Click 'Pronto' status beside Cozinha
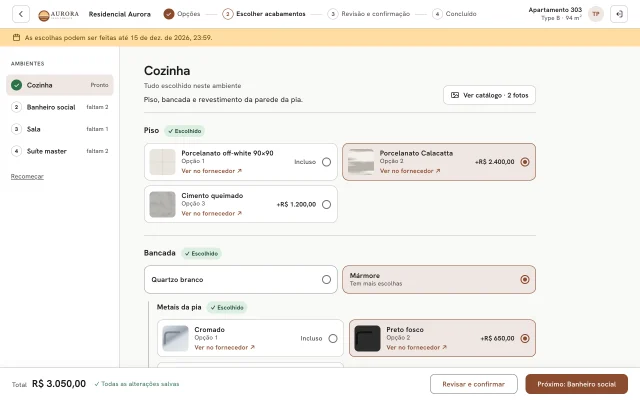The image size is (640, 400). click(99, 85)
